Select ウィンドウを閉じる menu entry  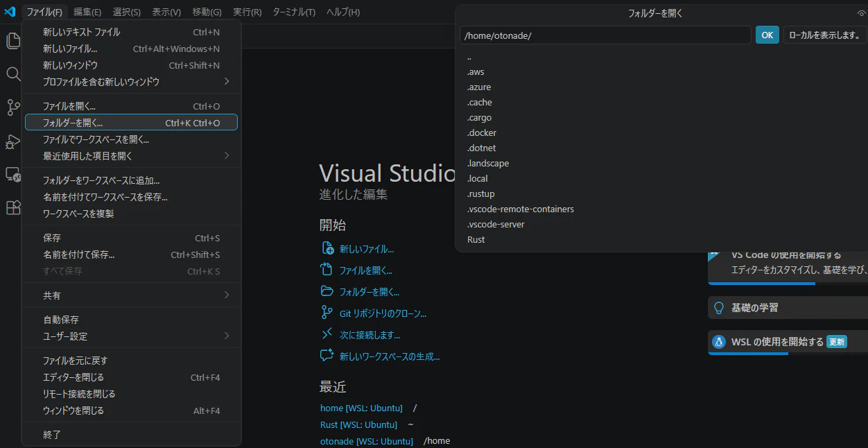[x=132, y=411]
